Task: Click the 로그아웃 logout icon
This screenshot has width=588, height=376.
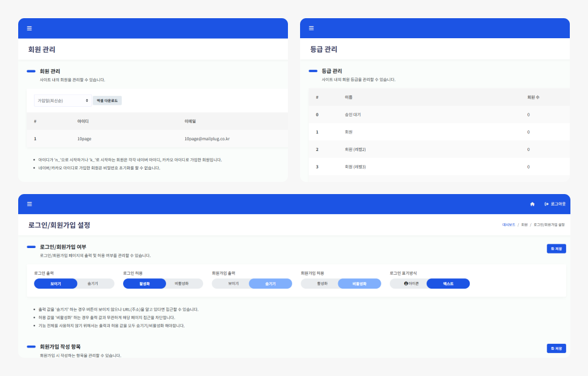Action: [x=547, y=204]
